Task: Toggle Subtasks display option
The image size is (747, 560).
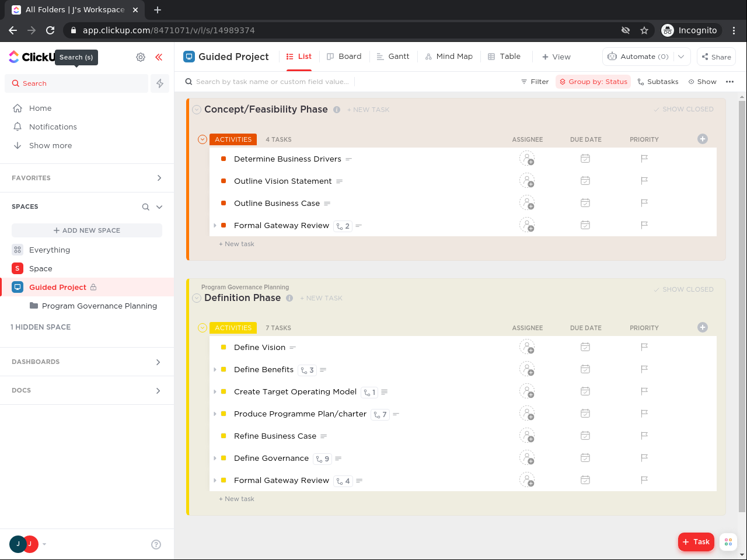Action: point(658,82)
